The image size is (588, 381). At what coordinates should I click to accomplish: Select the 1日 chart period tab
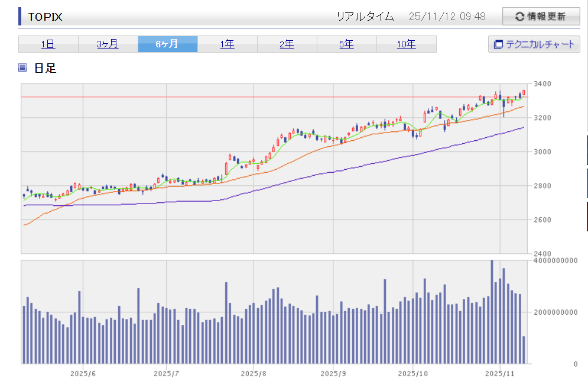pyautogui.click(x=48, y=44)
